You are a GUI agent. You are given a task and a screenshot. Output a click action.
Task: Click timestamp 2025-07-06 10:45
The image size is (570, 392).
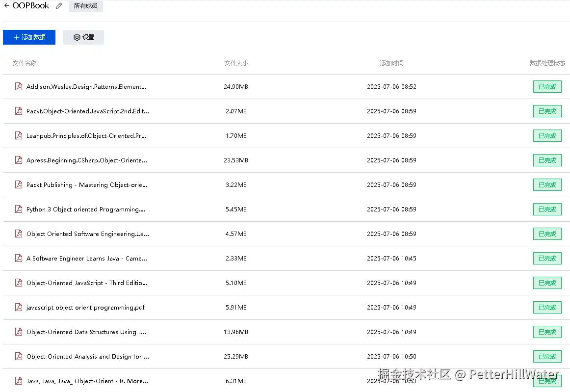[391, 259]
